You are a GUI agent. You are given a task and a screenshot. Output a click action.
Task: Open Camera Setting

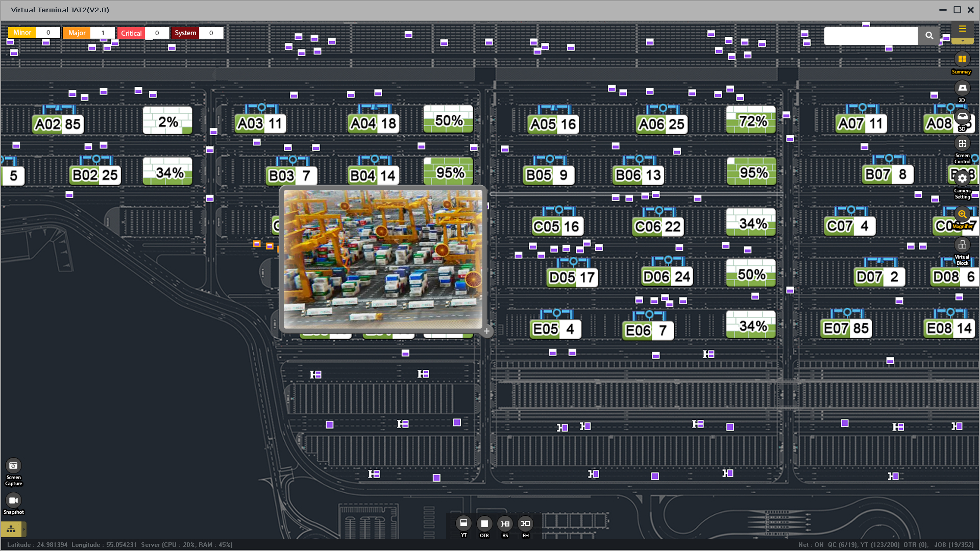(962, 179)
